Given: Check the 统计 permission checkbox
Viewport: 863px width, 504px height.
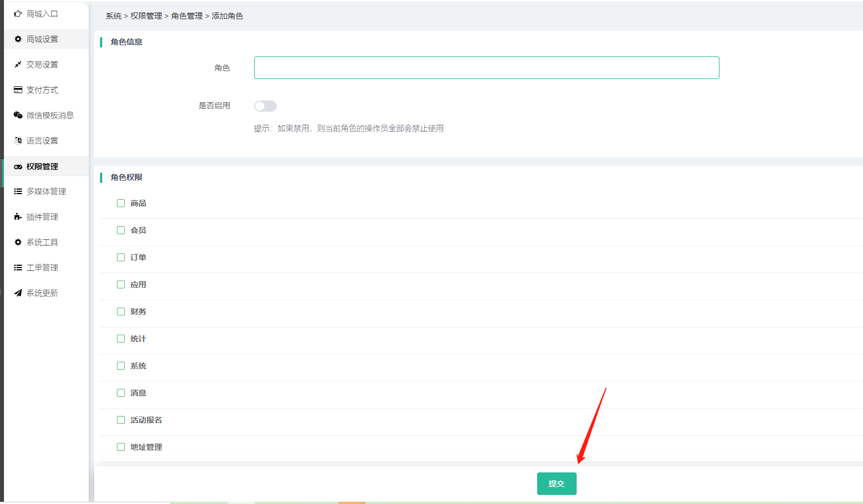Looking at the screenshot, I should [x=121, y=339].
